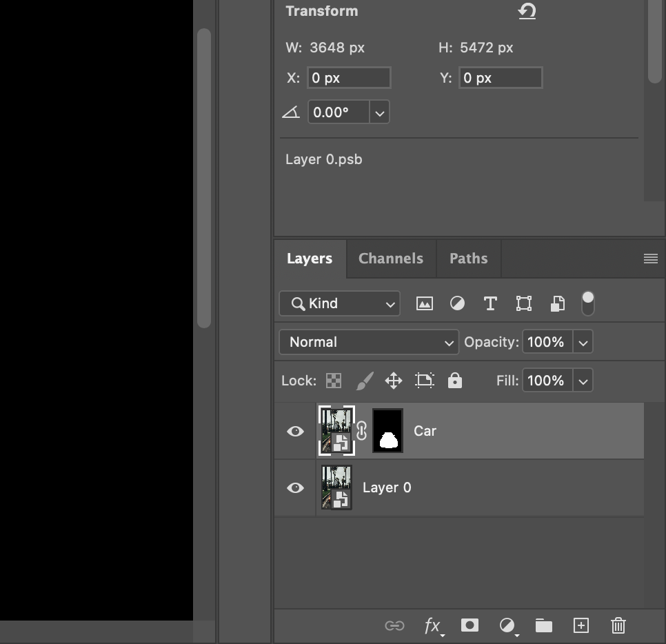Click the Layer 0 layer name
The width and height of the screenshot is (666, 644).
(387, 487)
